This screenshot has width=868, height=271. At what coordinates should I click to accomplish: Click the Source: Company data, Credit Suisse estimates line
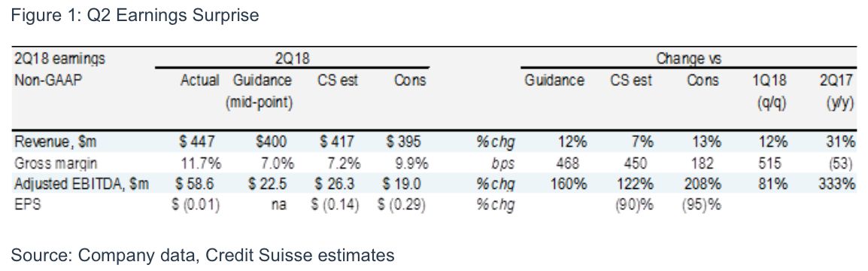click(202, 255)
